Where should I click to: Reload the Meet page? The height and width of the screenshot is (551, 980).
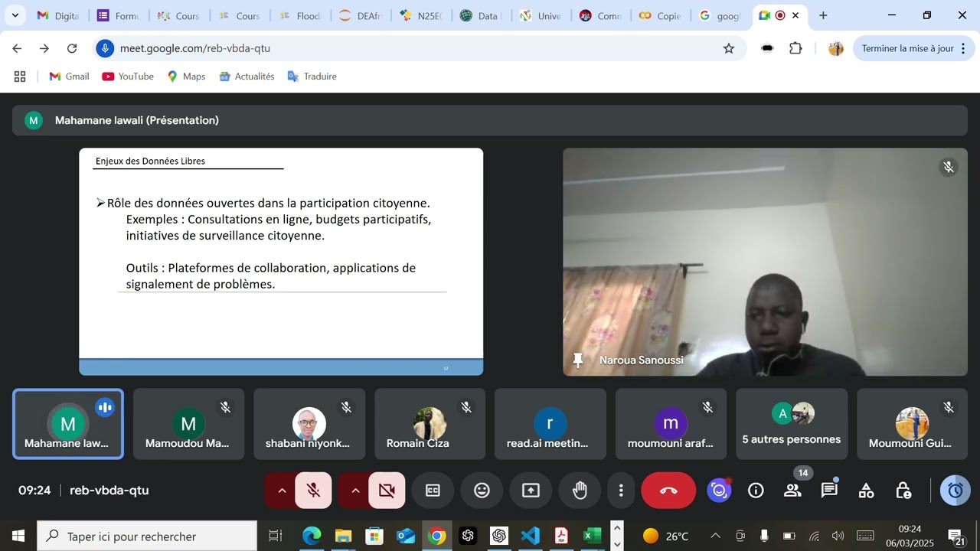(72, 48)
